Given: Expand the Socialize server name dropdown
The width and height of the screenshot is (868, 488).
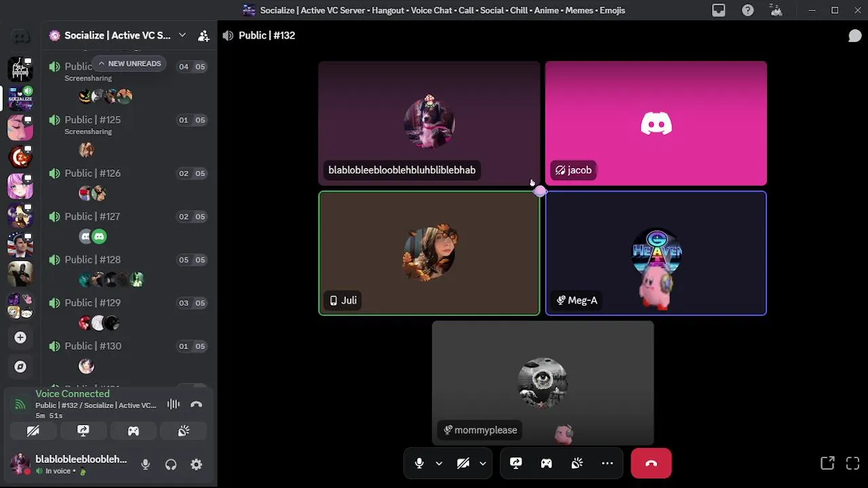Looking at the screenshot, I should (182, 36).
